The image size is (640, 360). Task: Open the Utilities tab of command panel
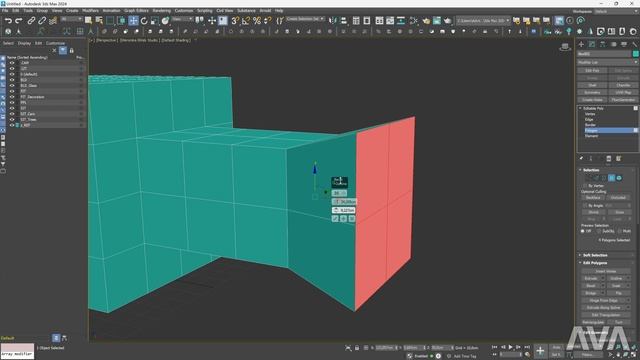(634, 44)
